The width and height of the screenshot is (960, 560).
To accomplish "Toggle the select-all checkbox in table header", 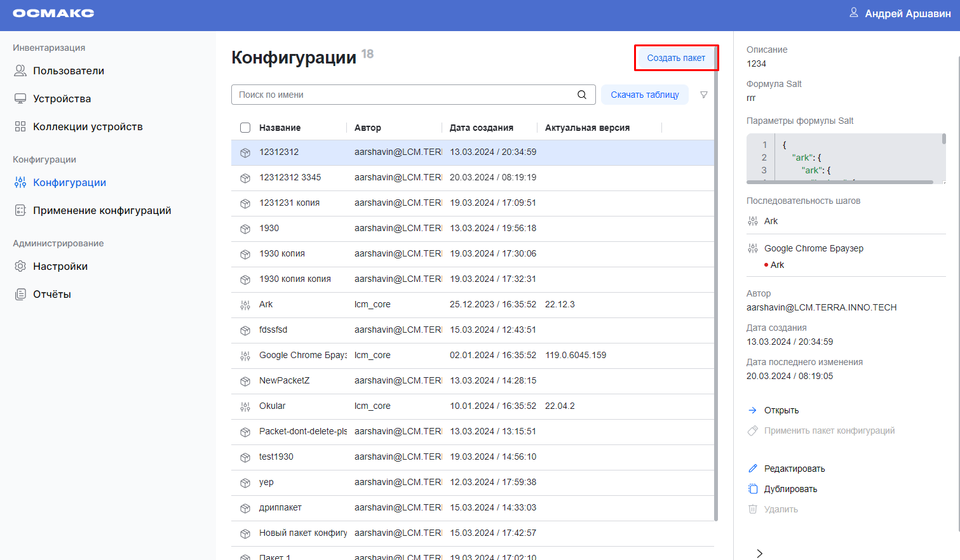I will point(245,128).
